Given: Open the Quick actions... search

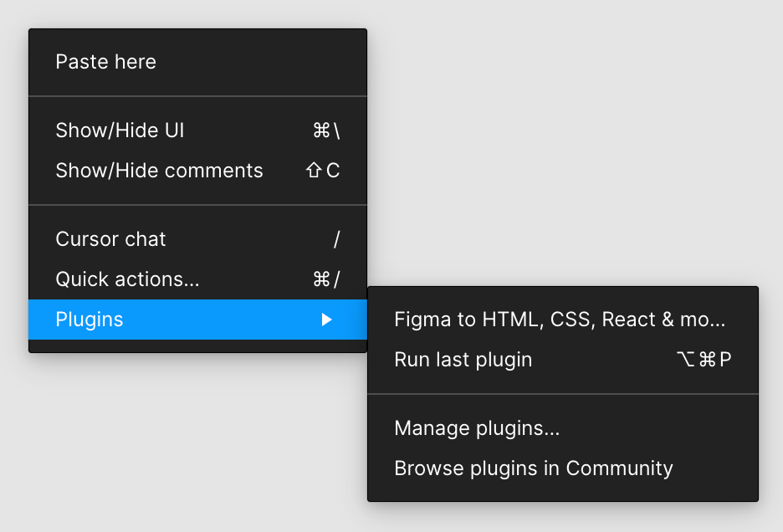Looking at the screenshot, I should 197,279.
